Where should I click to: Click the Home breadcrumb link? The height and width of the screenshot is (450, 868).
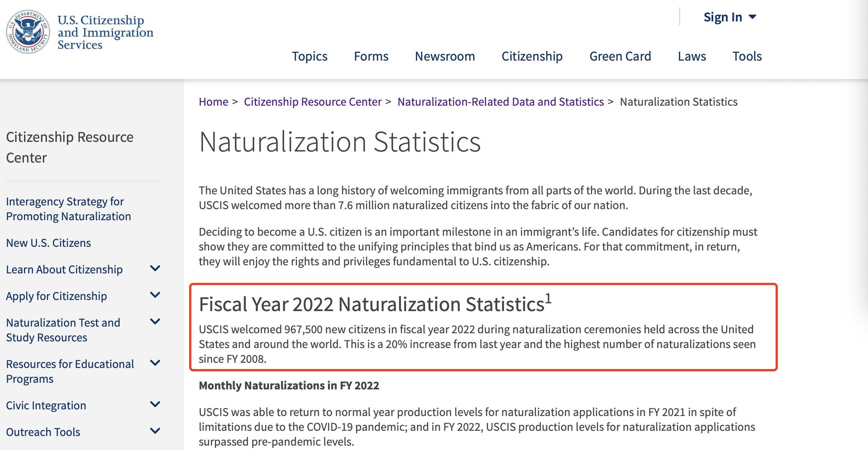tap(213, 102)
